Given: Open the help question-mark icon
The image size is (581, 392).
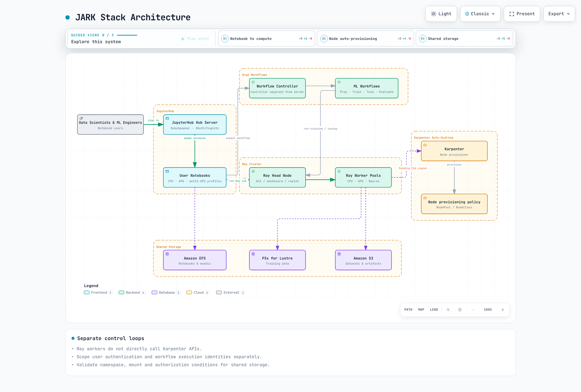Looking at the screenshot, I should (460, 310).
